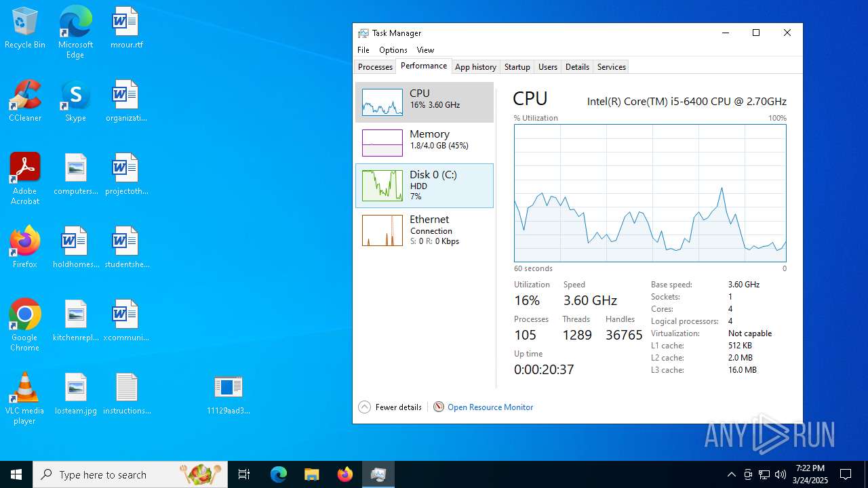Viewport: 868px width, 488px height.
Task: Open the network icon in system tray
Action: 764,474
